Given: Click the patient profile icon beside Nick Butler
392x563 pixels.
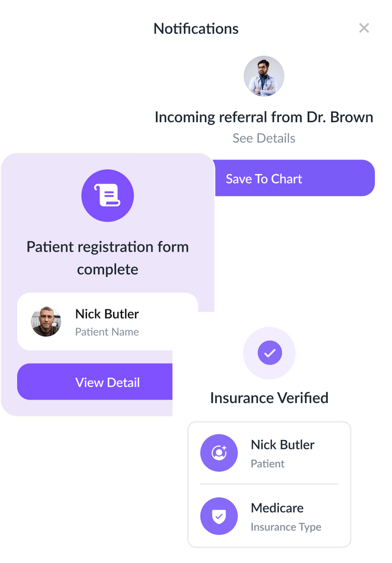Looking at the screenshot, I should click(219, 453).
